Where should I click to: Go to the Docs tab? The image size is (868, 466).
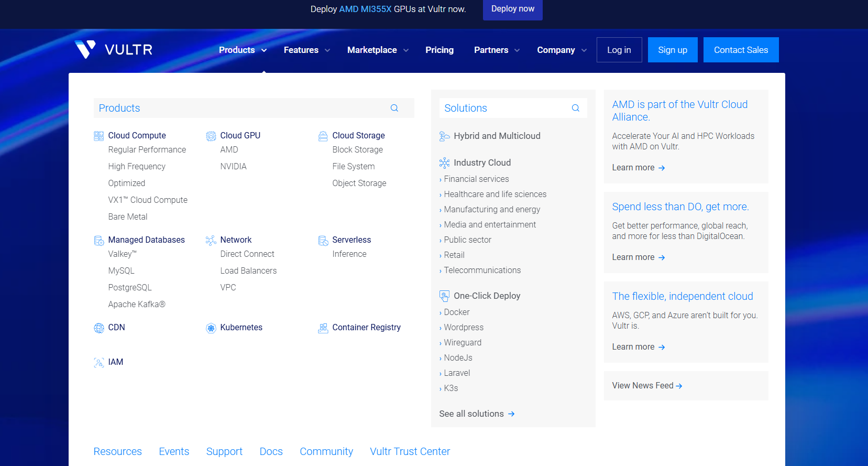pos(271,451)
